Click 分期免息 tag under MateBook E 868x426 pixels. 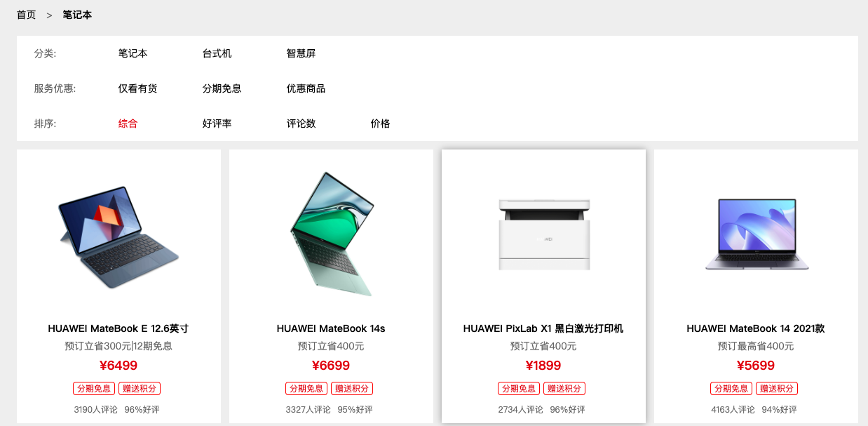point(94,389)
